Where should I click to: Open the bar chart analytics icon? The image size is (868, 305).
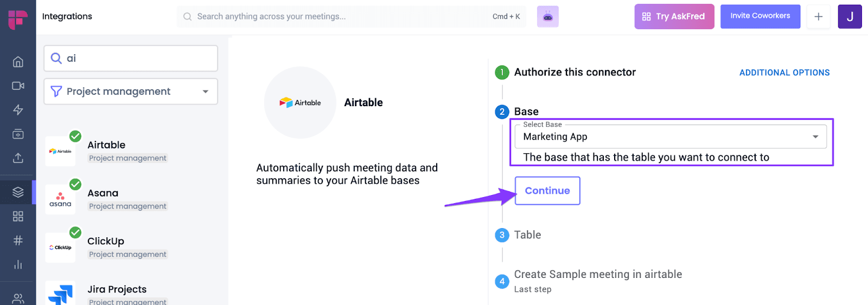(x=18, y=264)
